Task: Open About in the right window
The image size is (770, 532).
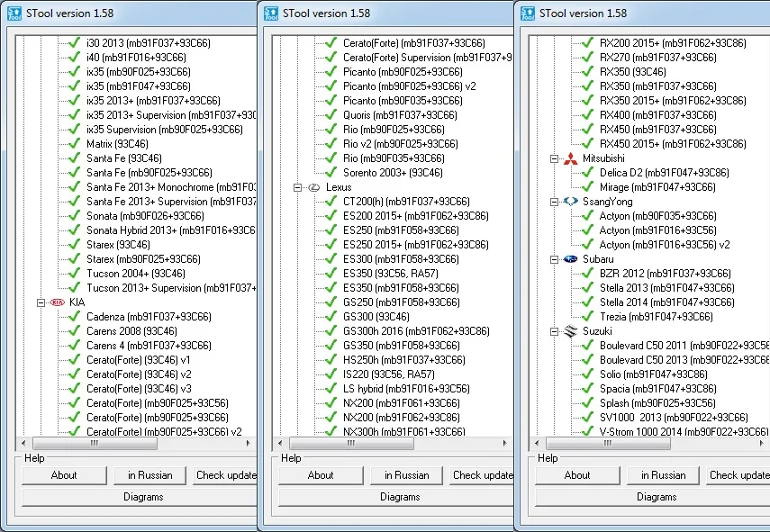Action: click(x=577, y=475)
